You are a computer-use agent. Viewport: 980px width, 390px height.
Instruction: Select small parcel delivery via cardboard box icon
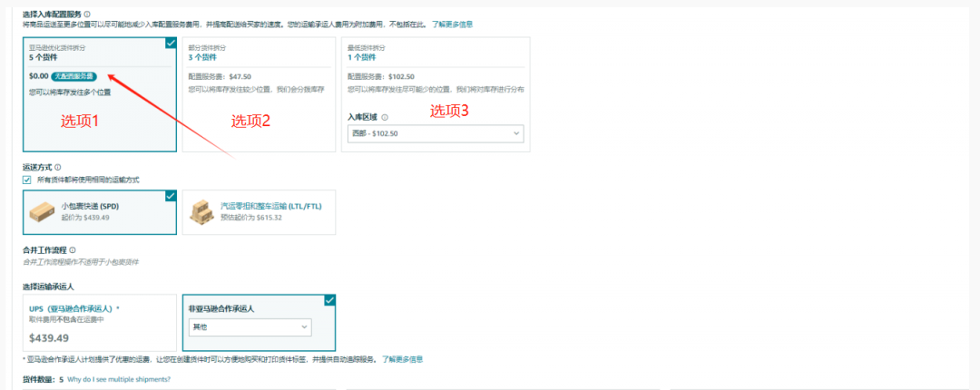pyautogui.click(x=44, y=211)
